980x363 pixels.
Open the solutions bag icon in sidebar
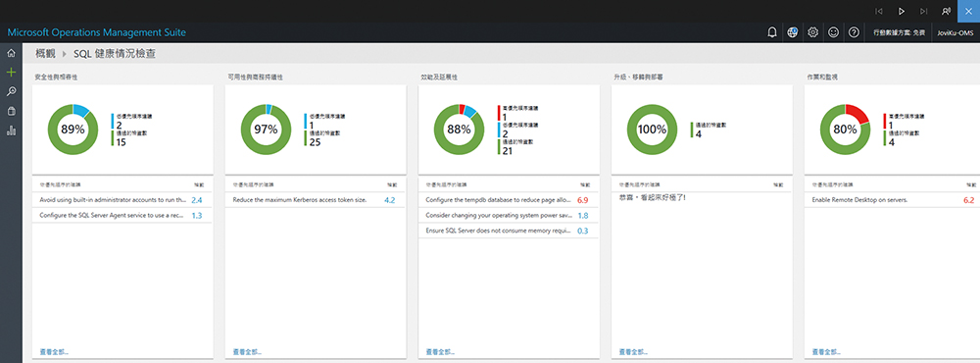11,111
